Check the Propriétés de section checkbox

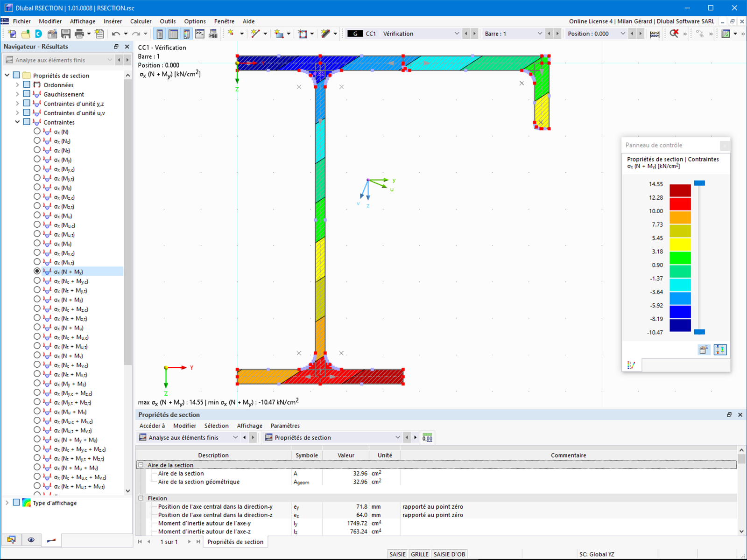16,75
